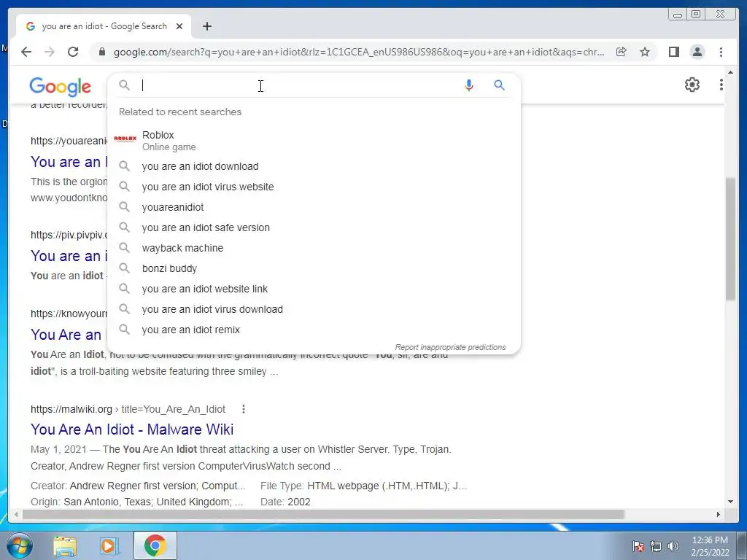Switch to the Google Search tab
The image size is (747, 560).
click(x=104, y=26)
